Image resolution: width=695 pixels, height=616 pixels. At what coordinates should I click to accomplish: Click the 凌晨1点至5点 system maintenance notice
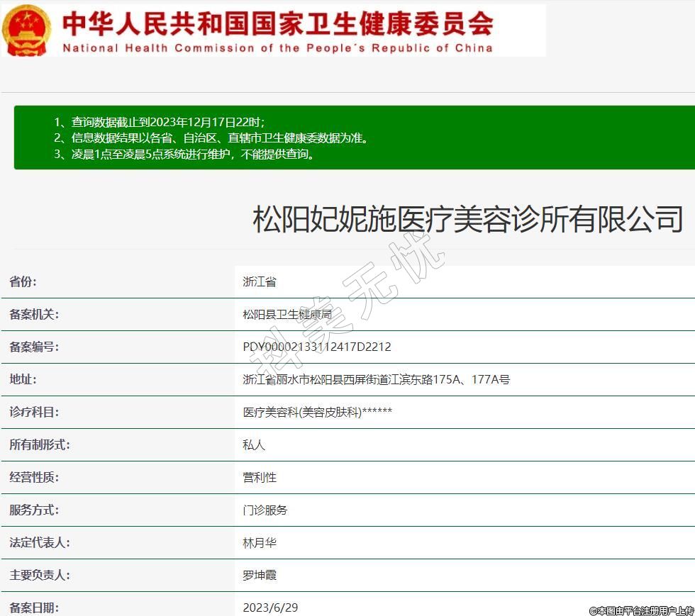[184, 154]
